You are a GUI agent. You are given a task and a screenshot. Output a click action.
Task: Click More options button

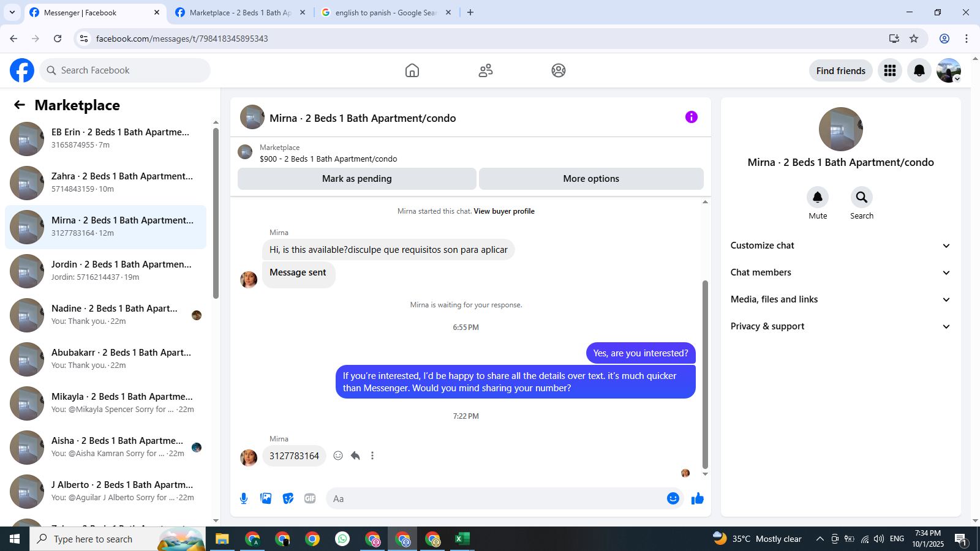[591, 179]
